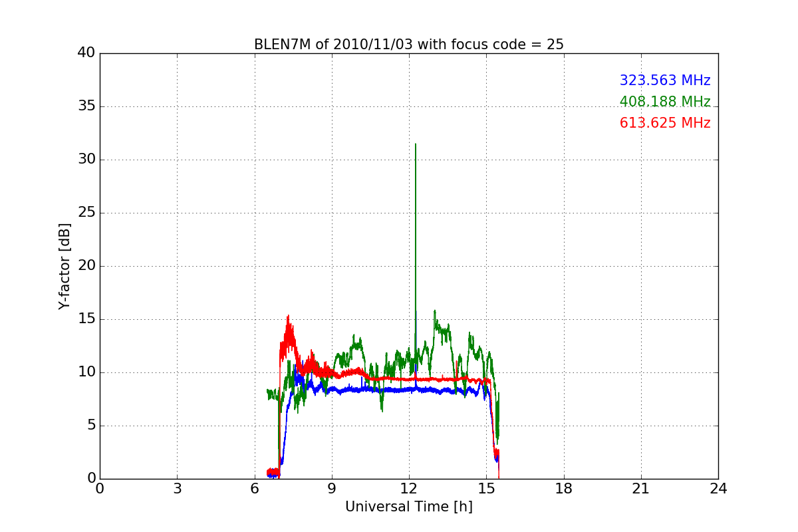The image size is (798, 532).
Task: Click y-axis tick label 40
Action: point(87,53)
